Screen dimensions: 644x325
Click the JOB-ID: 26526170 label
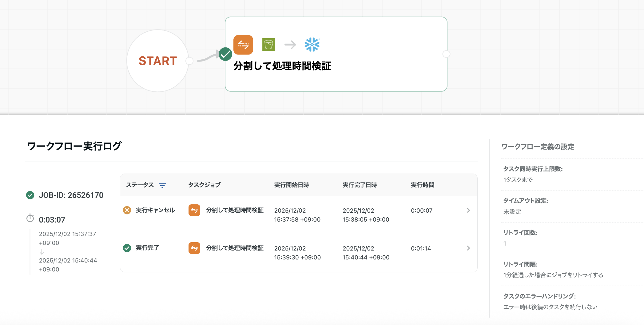71,195
